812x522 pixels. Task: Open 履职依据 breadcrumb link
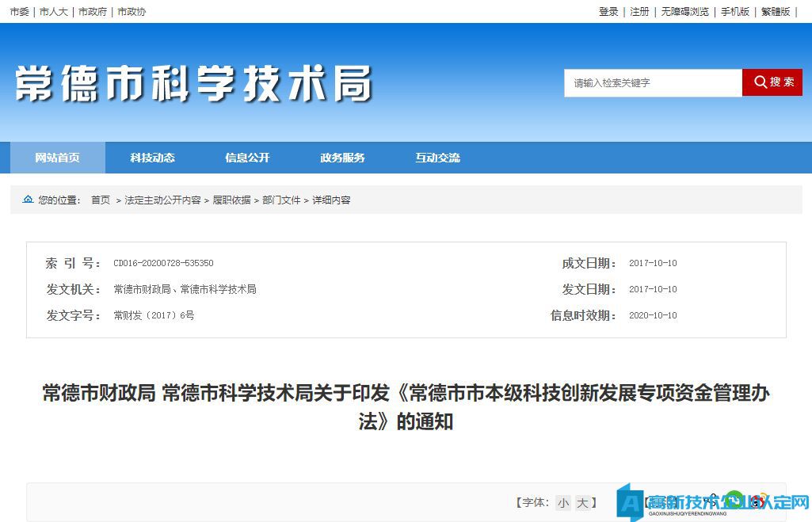click(231, 200)
